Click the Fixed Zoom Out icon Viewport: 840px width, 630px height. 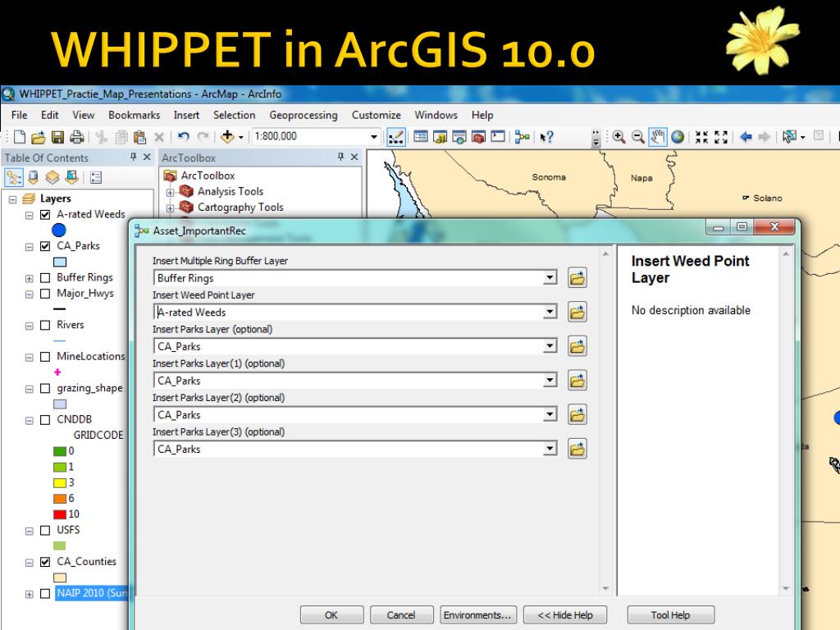tap(721, 137)
